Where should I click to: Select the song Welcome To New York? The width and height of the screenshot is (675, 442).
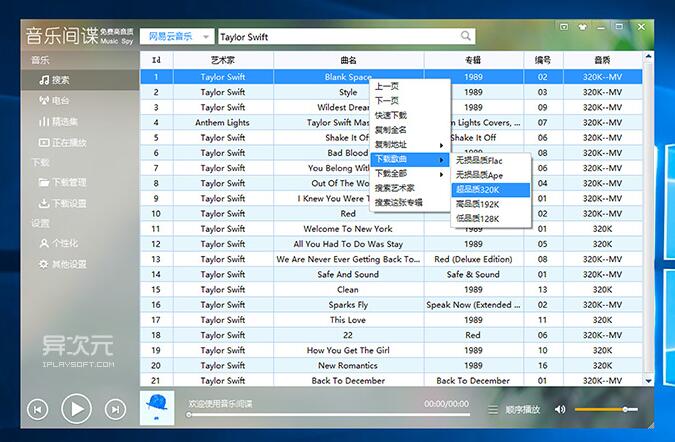pos(348,229)
